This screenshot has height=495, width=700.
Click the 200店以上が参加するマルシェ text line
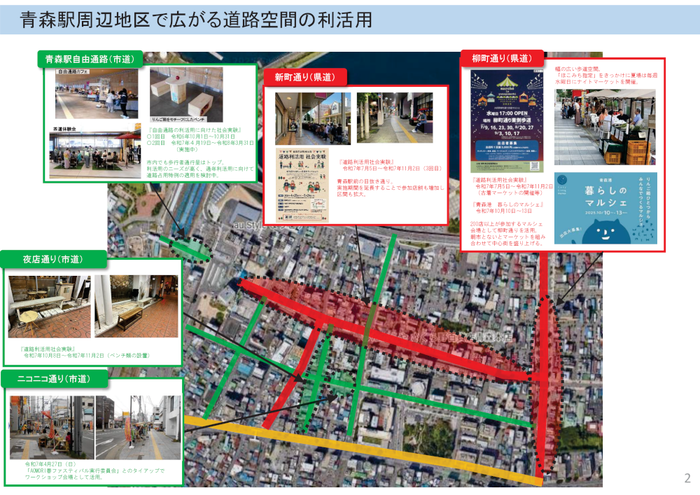click(x=506, y=224)
